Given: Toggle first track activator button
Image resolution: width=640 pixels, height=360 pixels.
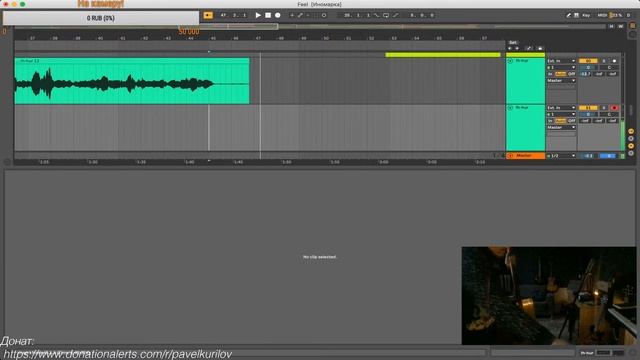Looking at the screenshot, I should click(x=588, y=61).
